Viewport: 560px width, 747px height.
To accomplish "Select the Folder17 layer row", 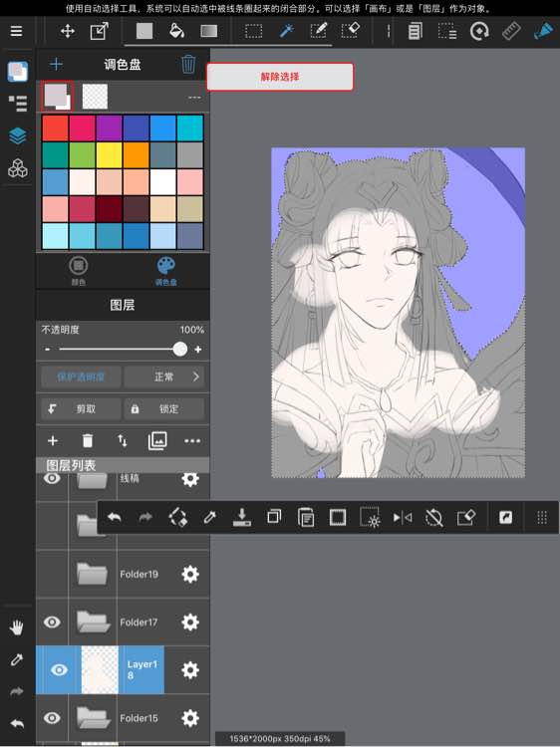I will click(x=123, y=622).
